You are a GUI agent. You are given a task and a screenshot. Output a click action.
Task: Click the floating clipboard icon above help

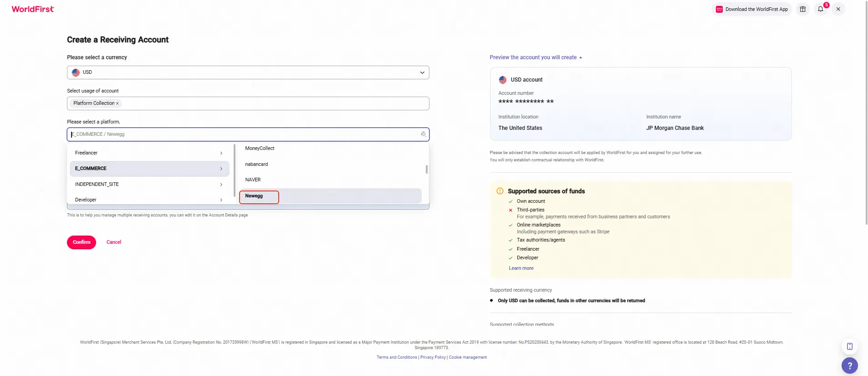pos(850,346)
